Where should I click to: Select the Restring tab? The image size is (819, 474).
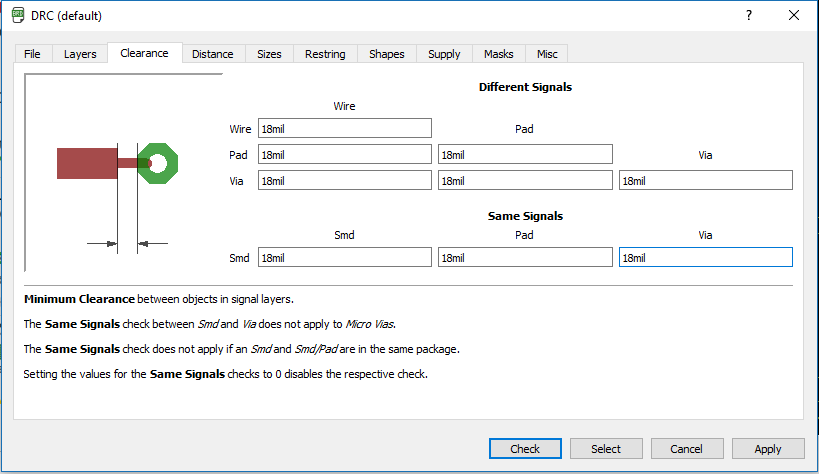tap(325, 54)
